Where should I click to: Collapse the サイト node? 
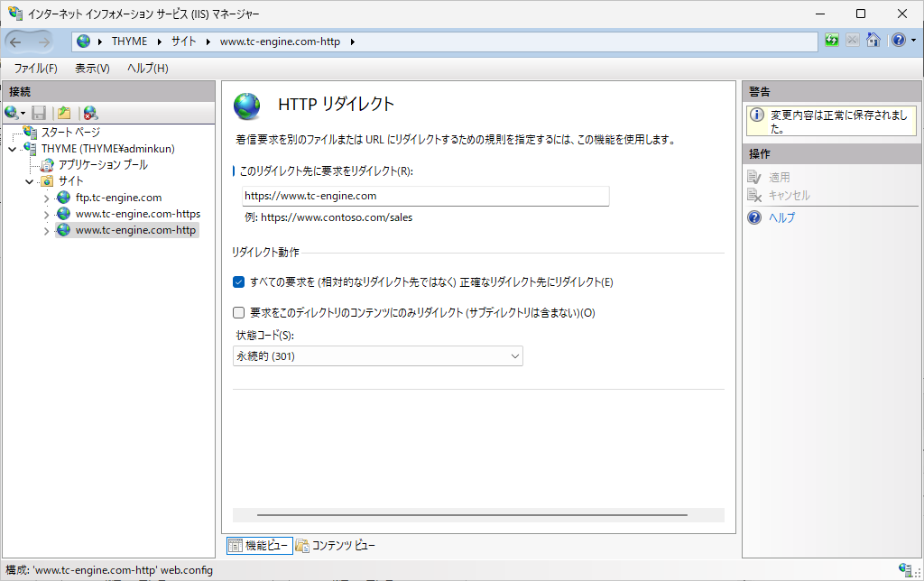[x=30, y=181]
